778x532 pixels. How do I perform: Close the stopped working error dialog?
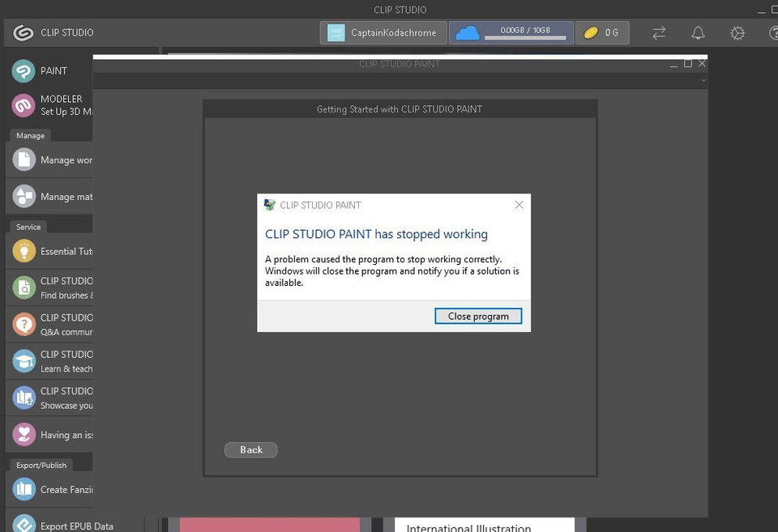click(x=519, y=205)
